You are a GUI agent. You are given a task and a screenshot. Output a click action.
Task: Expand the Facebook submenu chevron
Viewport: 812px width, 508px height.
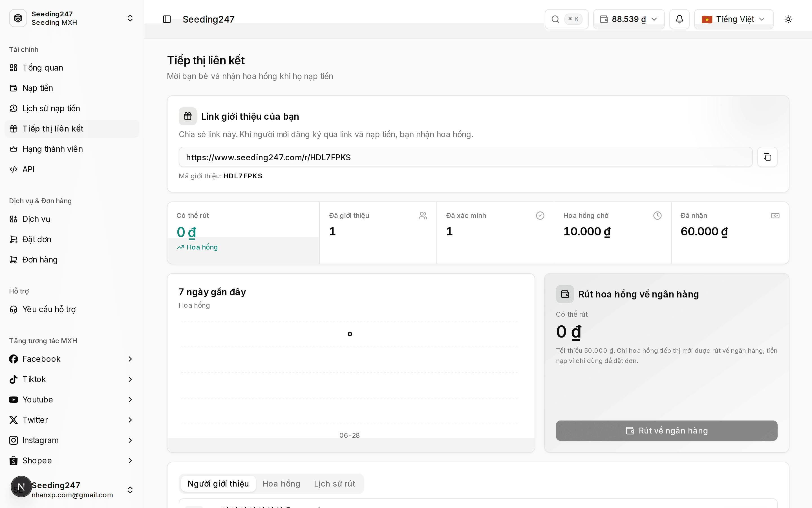click(x=130, y=359)
